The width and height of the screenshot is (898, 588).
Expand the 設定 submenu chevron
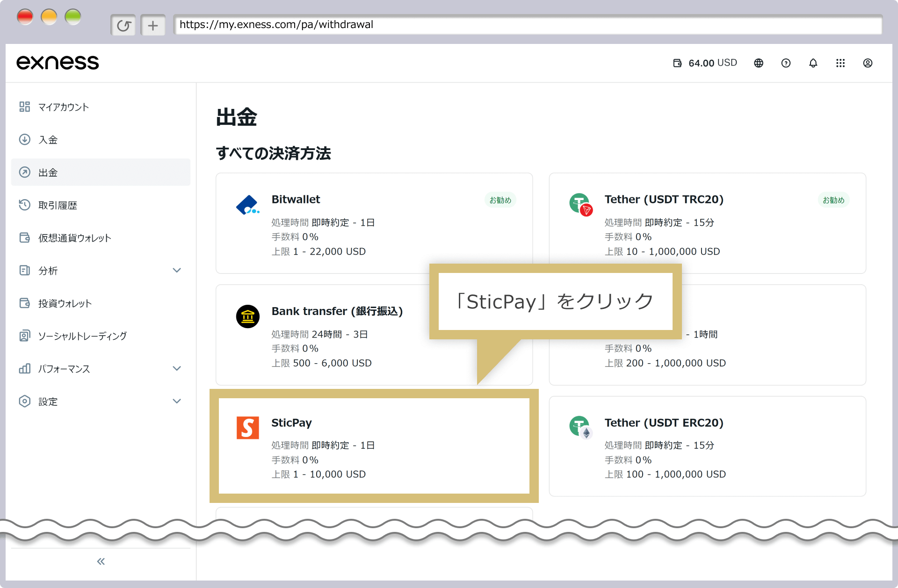pos(177,401)
